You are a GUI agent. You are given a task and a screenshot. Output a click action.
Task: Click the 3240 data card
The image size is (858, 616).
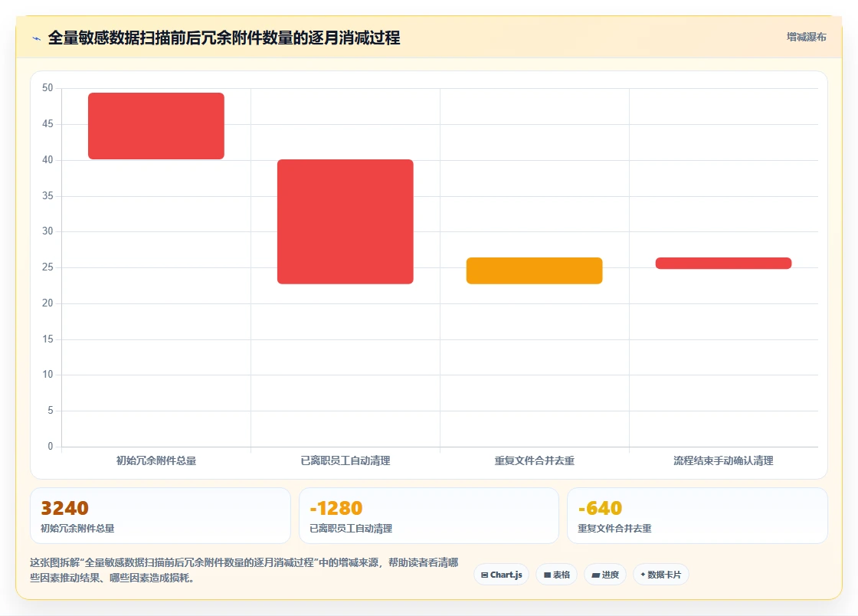click(x=160, y=516)
